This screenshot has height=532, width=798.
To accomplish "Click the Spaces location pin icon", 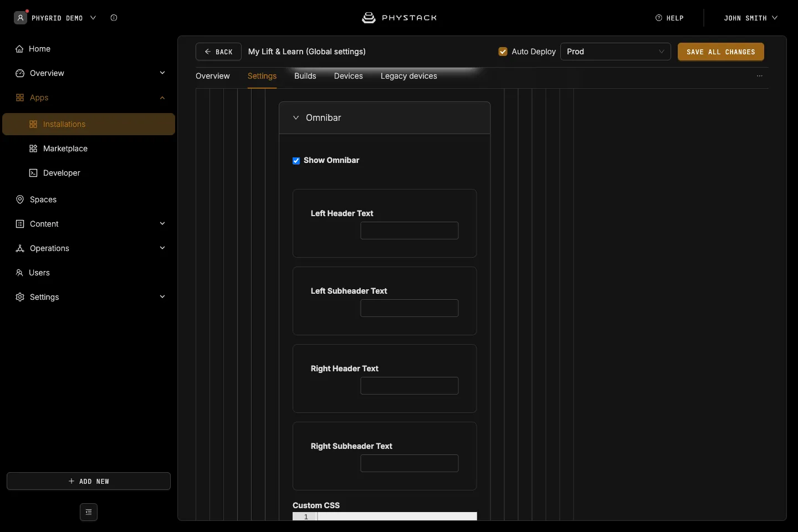I will (20, 199).
